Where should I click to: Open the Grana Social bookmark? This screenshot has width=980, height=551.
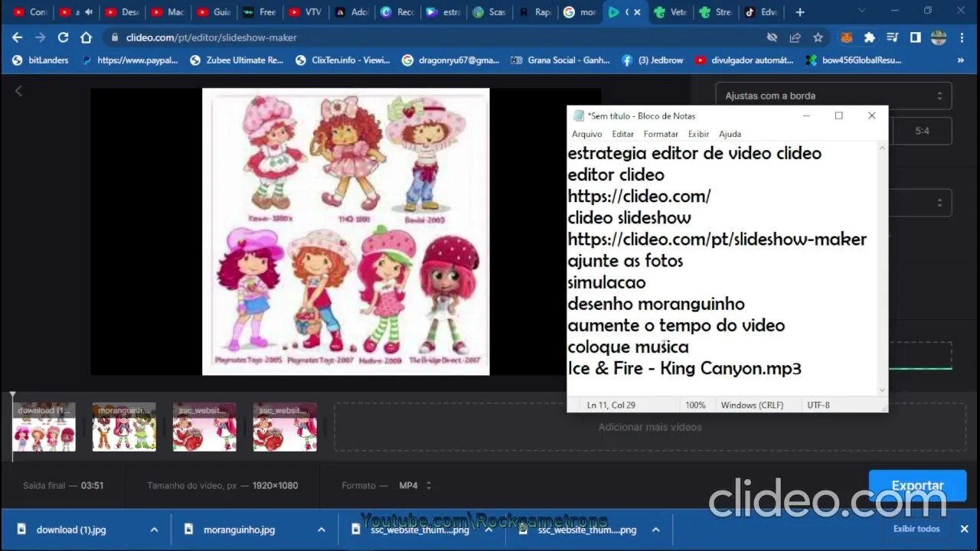pos(560,60)
